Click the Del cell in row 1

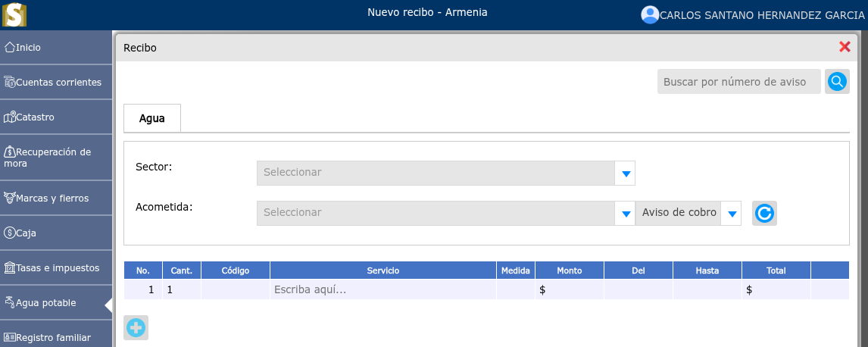tap(639, 289)
